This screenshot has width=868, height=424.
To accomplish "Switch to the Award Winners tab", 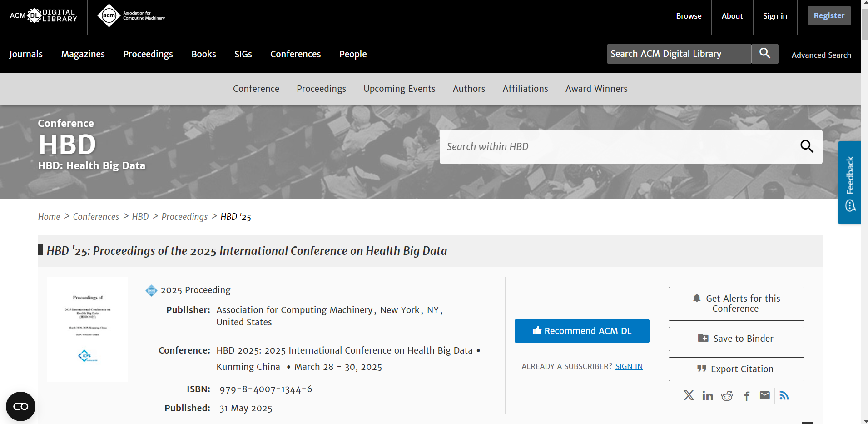I will (596, 89).
